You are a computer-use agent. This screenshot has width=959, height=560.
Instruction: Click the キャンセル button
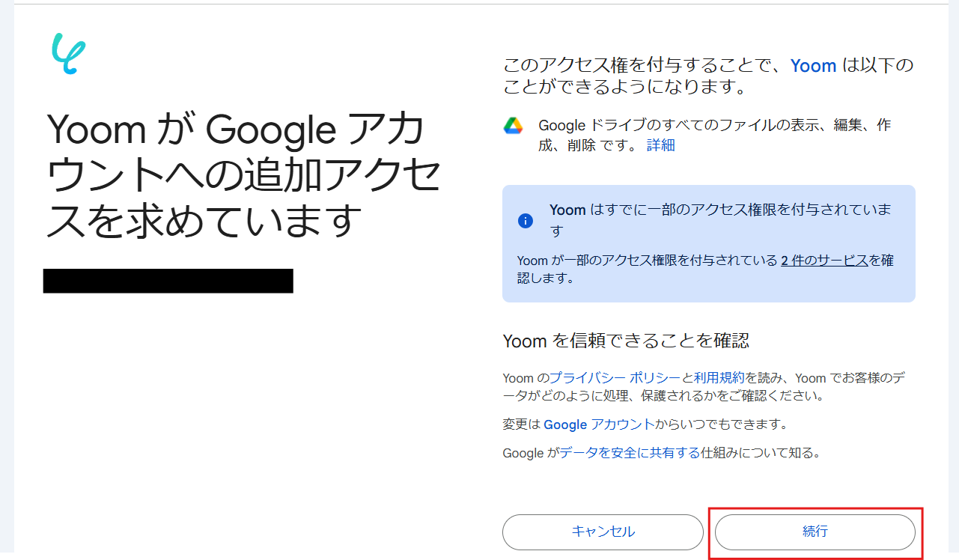[603, 532]
